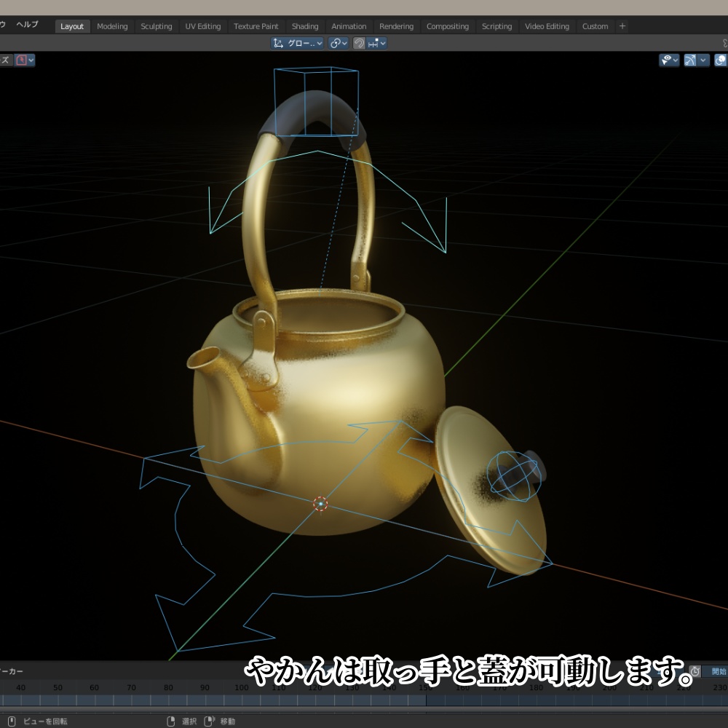Select the proportional editing icon
This screenshot has width=728, height=728.
tap(373, 42)
